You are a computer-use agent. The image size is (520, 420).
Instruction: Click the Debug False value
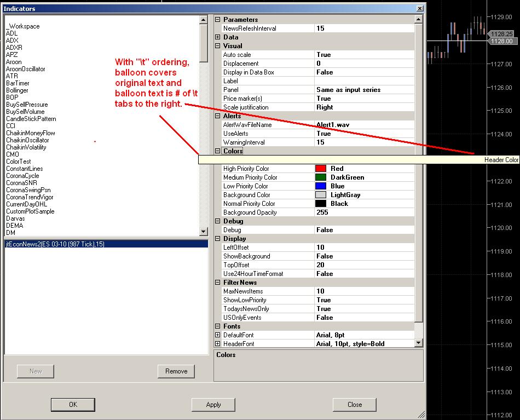[365, 230]
